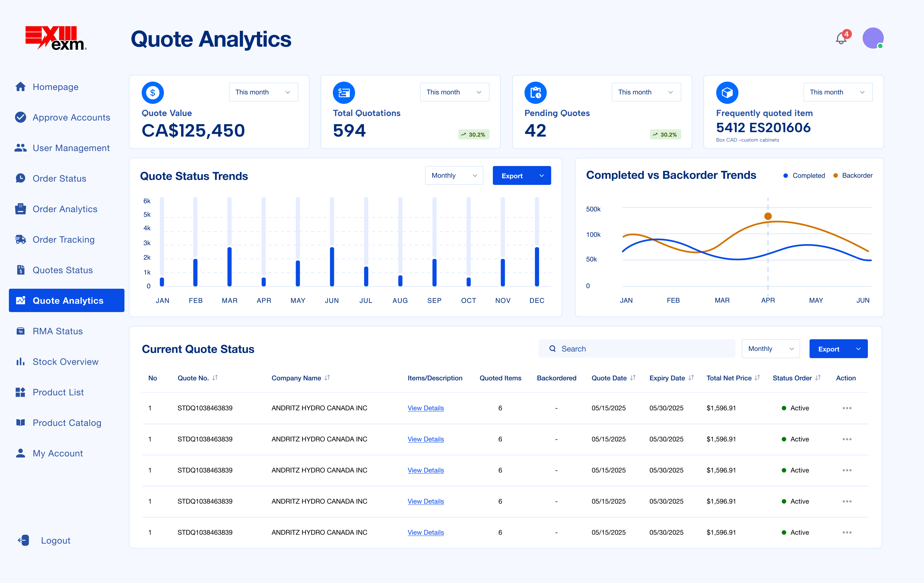Click the Search input field
The width and height of the screenshot is (924, 583).
point(637,349)
